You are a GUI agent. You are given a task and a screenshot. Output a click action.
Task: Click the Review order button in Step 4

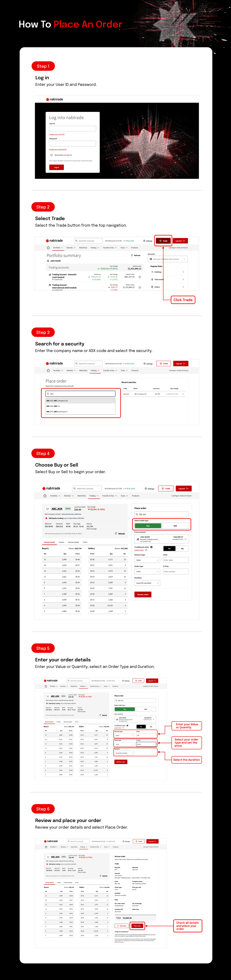click(143, 594)
